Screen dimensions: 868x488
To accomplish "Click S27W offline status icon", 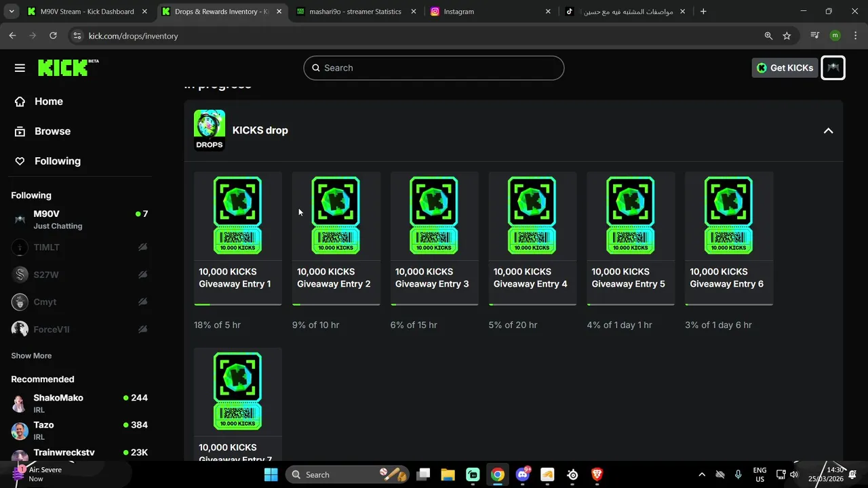I will click(142, 274).
